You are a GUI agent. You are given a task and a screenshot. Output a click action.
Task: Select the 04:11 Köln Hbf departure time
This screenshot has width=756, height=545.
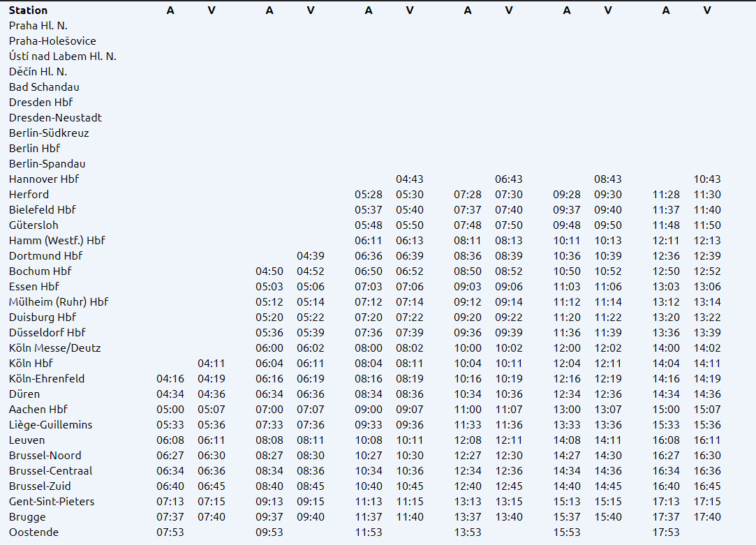click(212, 364)
